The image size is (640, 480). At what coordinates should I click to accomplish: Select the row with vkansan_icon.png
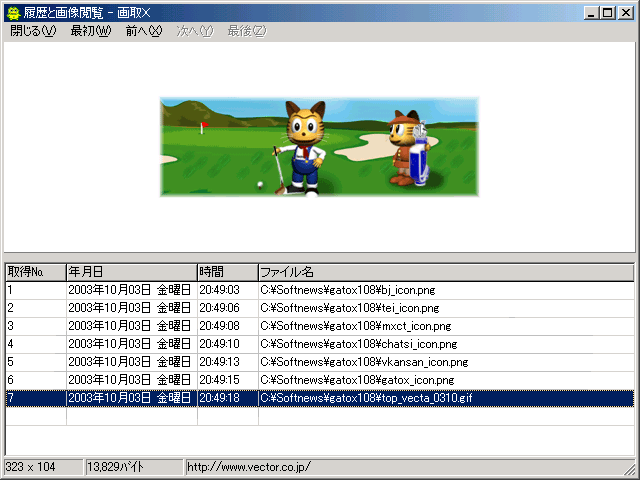pyautogui.click(x=320, y=362)
